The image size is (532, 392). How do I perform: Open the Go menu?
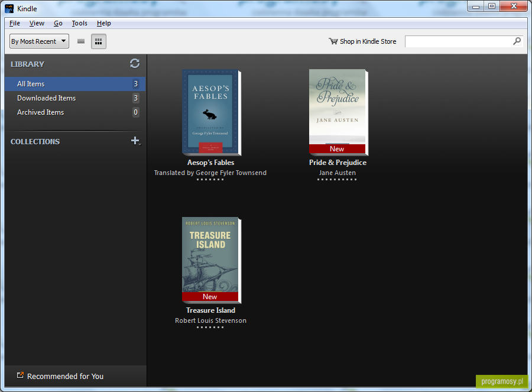(x=58, y=23)
